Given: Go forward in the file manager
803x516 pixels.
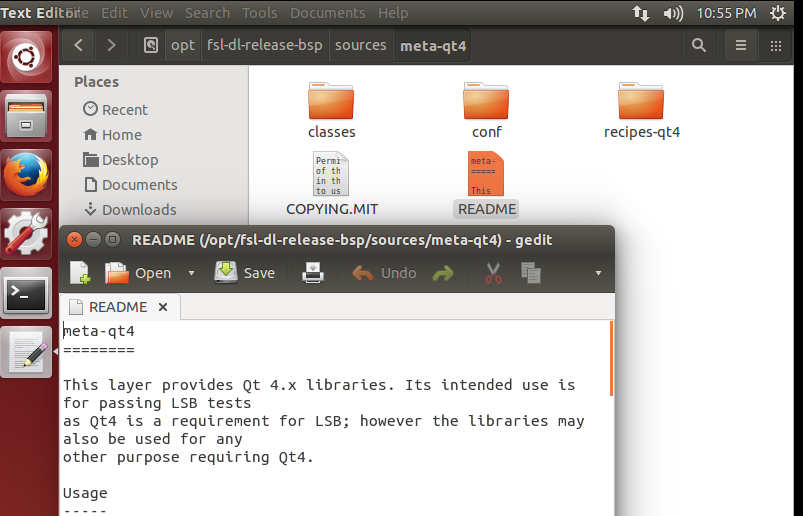Looking at the screenshot, I should (111, 46).
